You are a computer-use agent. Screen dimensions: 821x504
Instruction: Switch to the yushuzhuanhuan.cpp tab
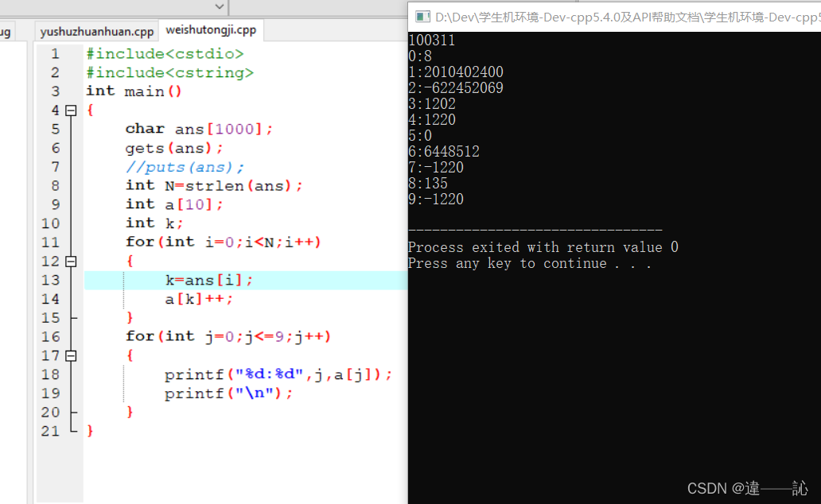pyautogui.click(x=96, y=32)
